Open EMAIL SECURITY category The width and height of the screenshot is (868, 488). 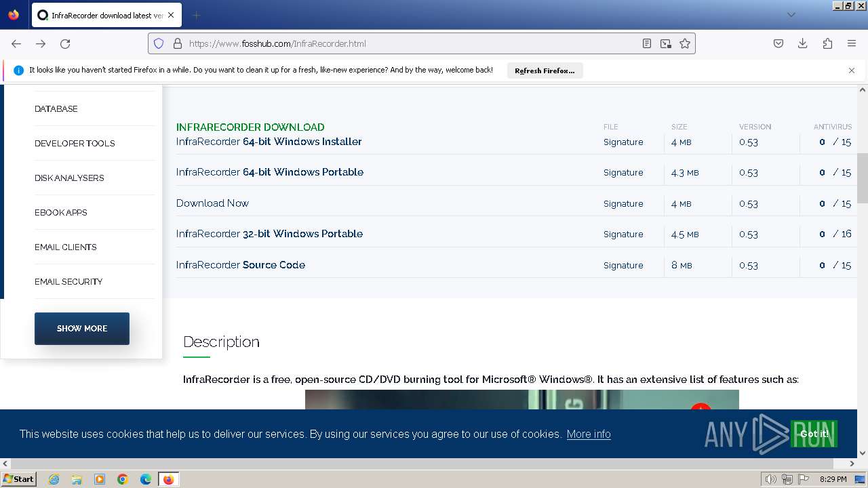coord(68,281)
